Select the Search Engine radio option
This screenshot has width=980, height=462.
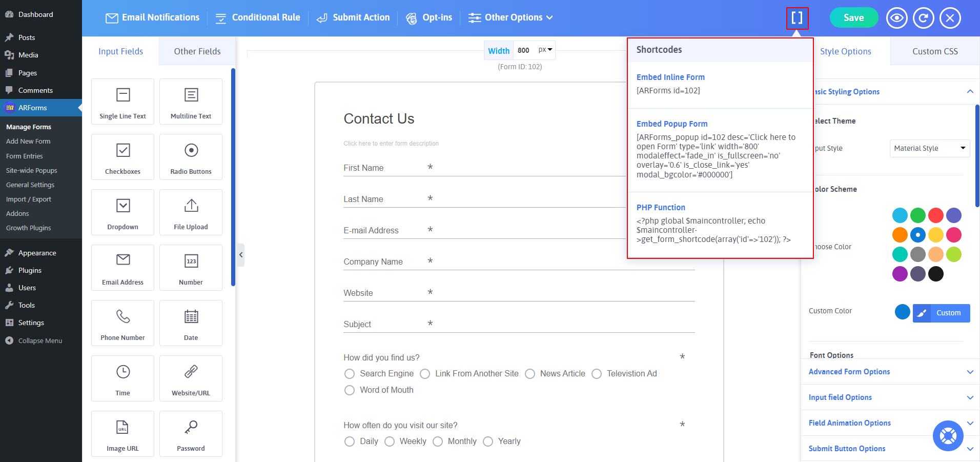[x=350, y=374]
